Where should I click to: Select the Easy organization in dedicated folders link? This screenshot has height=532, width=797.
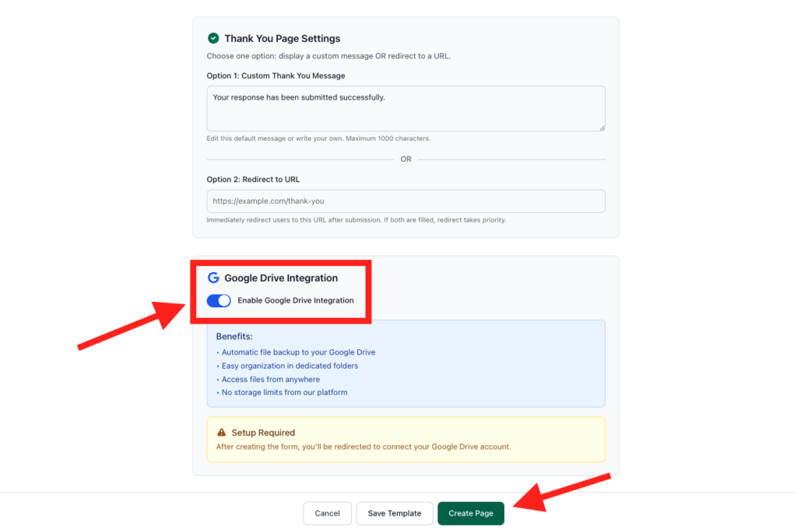(x=290, y=366)
